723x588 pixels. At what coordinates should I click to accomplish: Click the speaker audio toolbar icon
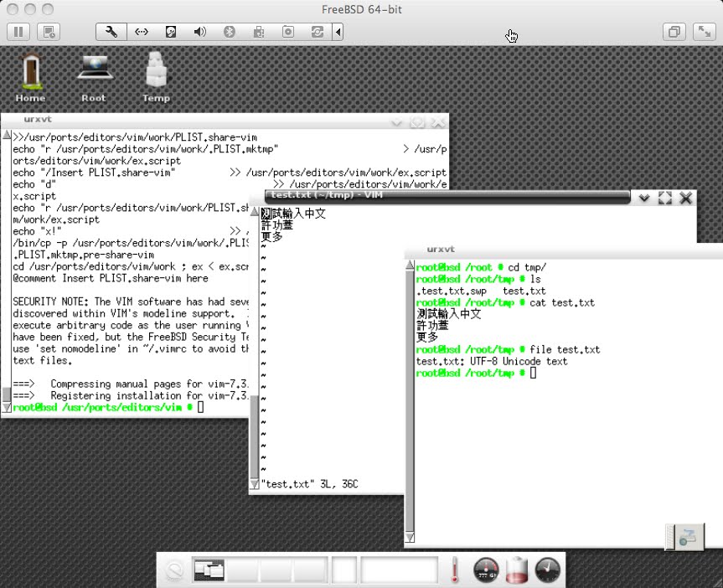(200, 31)
